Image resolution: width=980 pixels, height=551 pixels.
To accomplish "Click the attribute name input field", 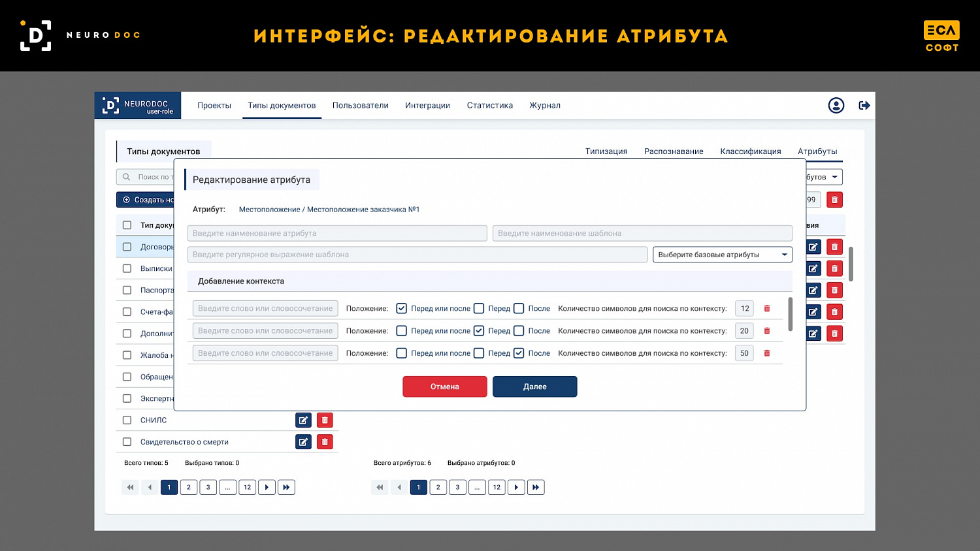I will (337, 233).
